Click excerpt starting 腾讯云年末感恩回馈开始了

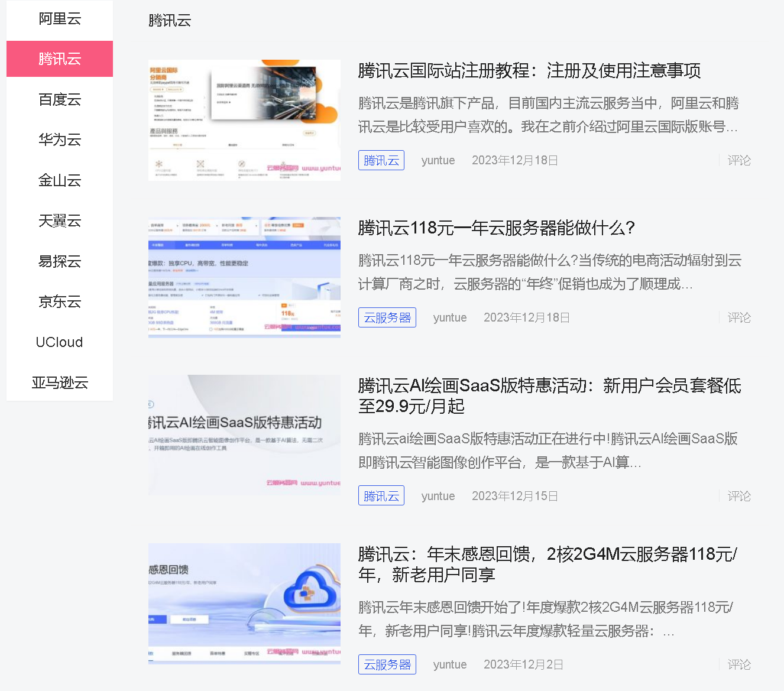[x=546, y=619]
